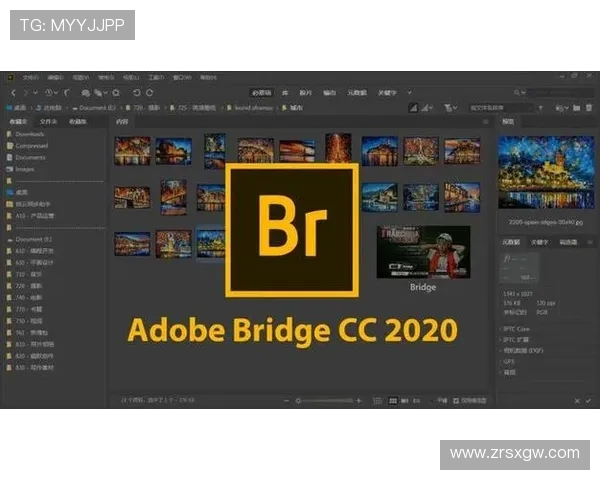This screenshot has width=600, height=480.
Task: Open the workspace switcher chevron
Action: tap(410, 92)
